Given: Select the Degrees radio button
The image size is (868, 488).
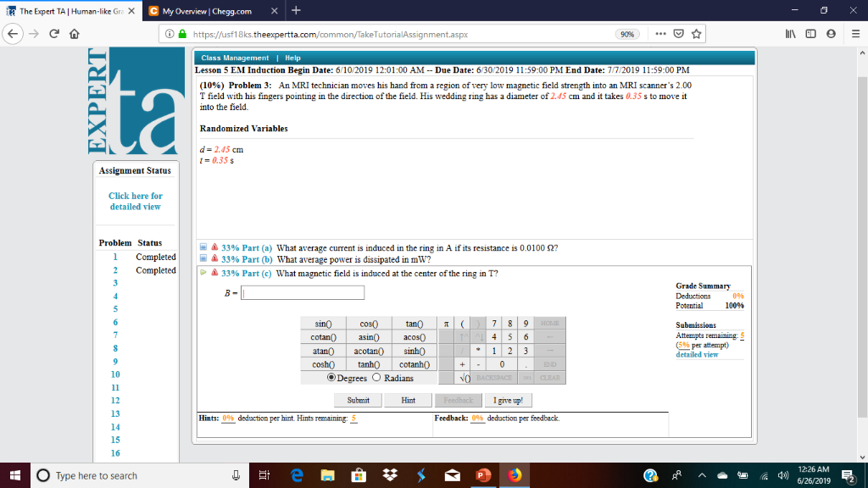Looking at the screenshot, I should [331, 378].
